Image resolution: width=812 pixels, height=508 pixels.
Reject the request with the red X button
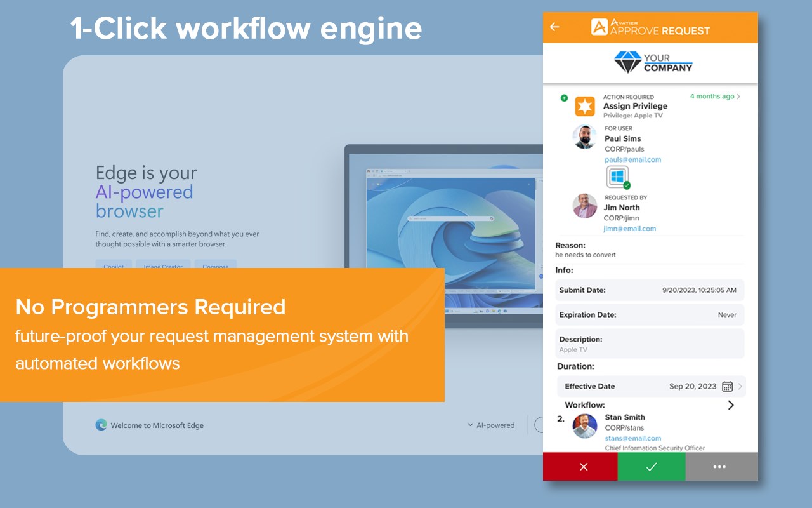(580, 467)
